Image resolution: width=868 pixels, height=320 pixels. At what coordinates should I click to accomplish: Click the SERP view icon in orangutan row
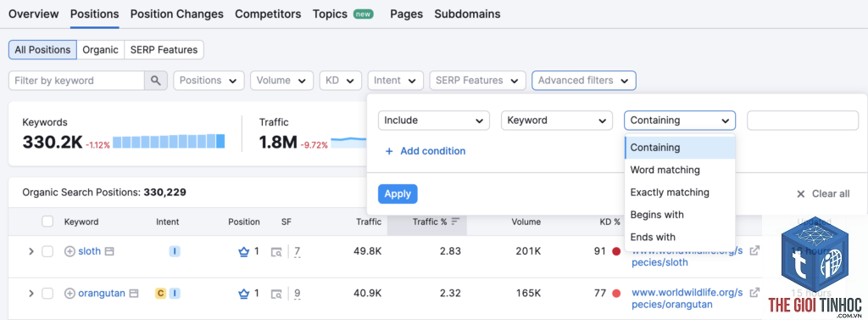tap(276, 294)
